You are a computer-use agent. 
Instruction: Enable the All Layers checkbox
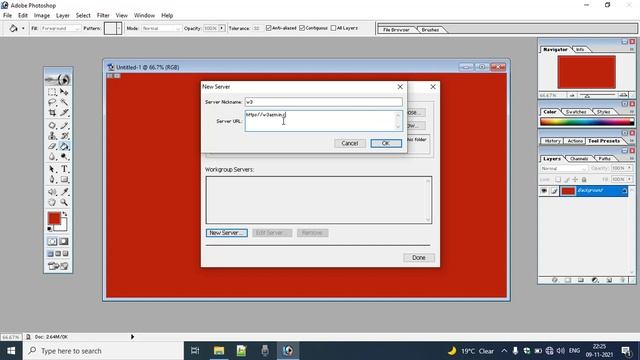tap(333, 28)
